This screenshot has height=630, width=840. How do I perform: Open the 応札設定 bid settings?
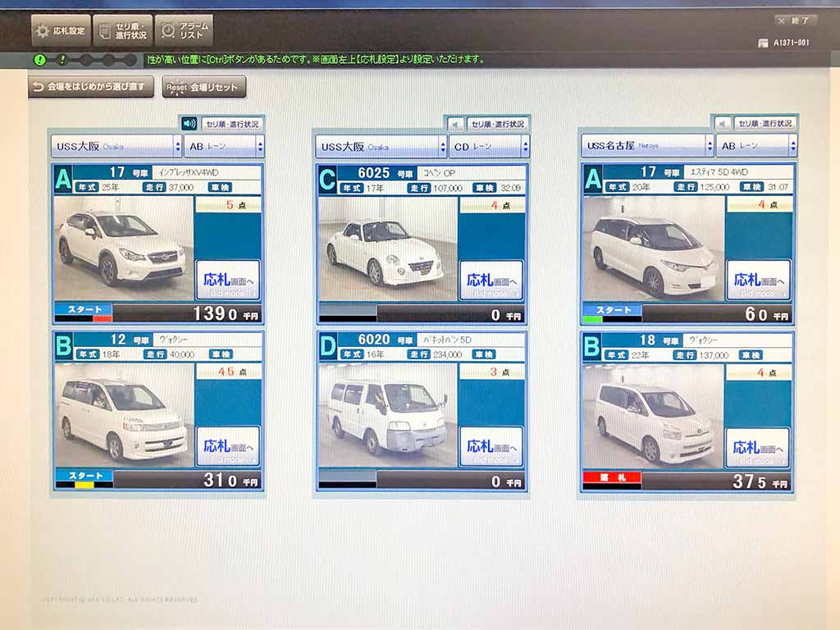pyautogui.click(x=61, y=31)
